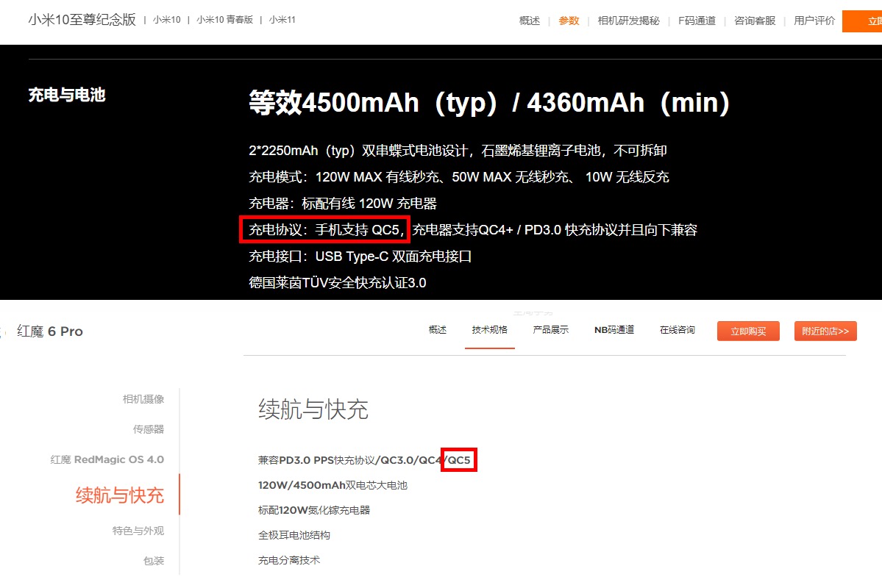
Task: Switch to the 概述 tab for Xiaomi
Action: coord(530,21)
